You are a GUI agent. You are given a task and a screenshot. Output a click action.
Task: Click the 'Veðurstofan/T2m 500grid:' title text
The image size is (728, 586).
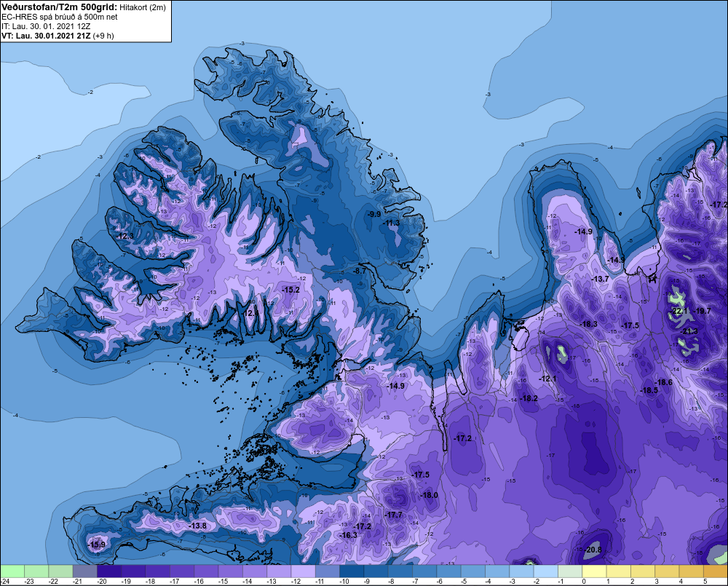(x=59, y=7)
